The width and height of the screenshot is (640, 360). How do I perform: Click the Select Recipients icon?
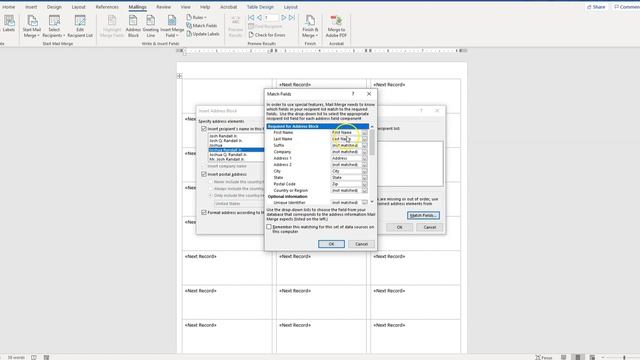(54, 26)
